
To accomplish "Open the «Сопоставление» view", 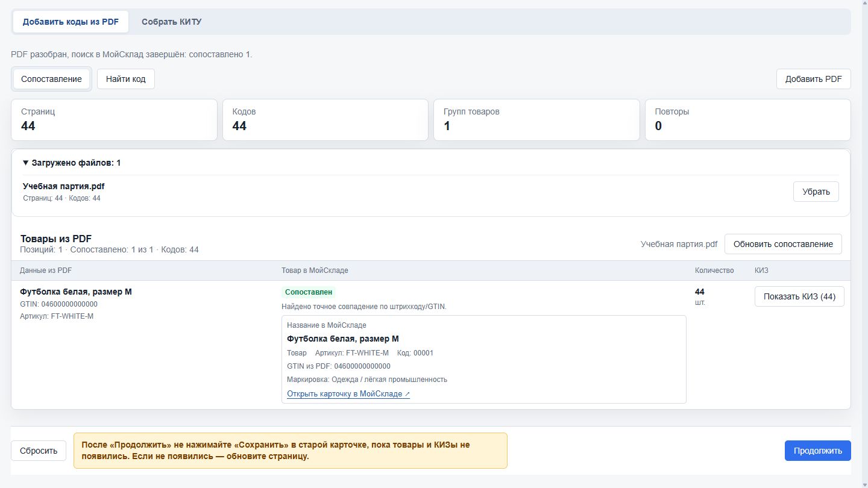I will (x=51, y=79).
